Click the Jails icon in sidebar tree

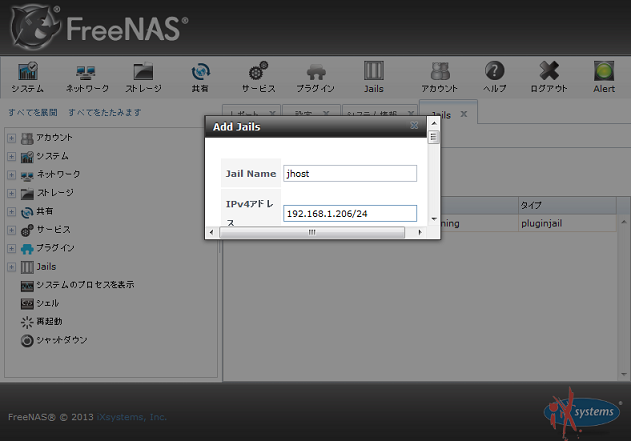click(x=27, y=267)
